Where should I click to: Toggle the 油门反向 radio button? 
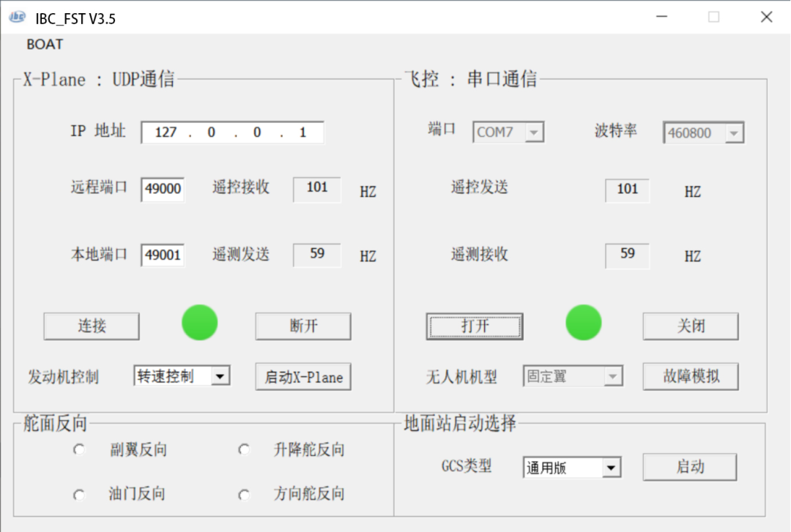click(x=79, y=495)
